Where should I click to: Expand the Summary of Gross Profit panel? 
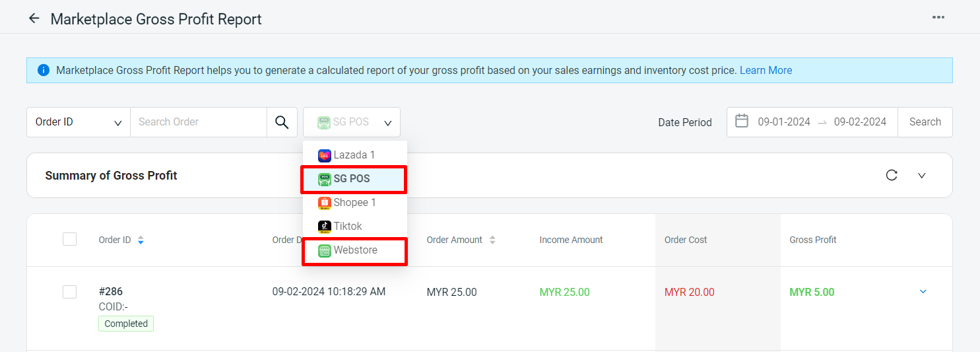(922, 175)
